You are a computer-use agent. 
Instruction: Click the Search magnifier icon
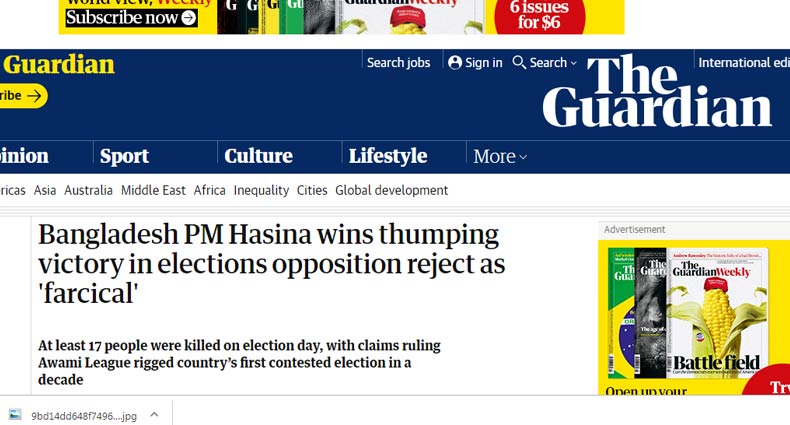(x=519, y=63)
